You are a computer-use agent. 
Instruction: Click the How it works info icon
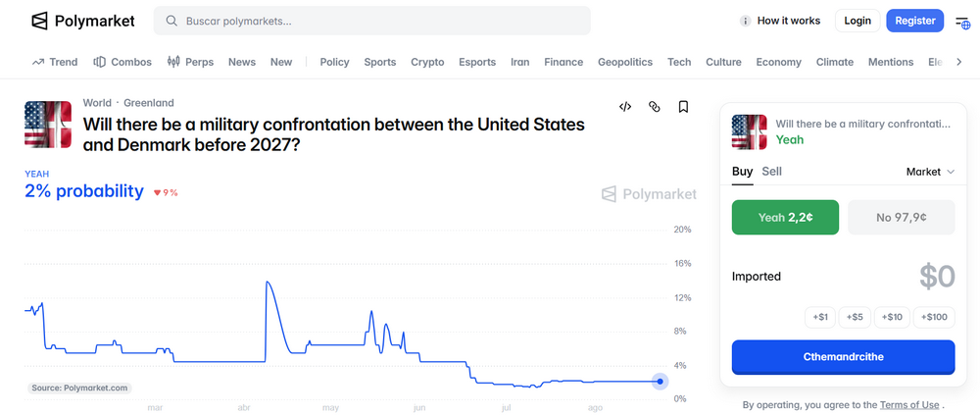tap(745, 21)
